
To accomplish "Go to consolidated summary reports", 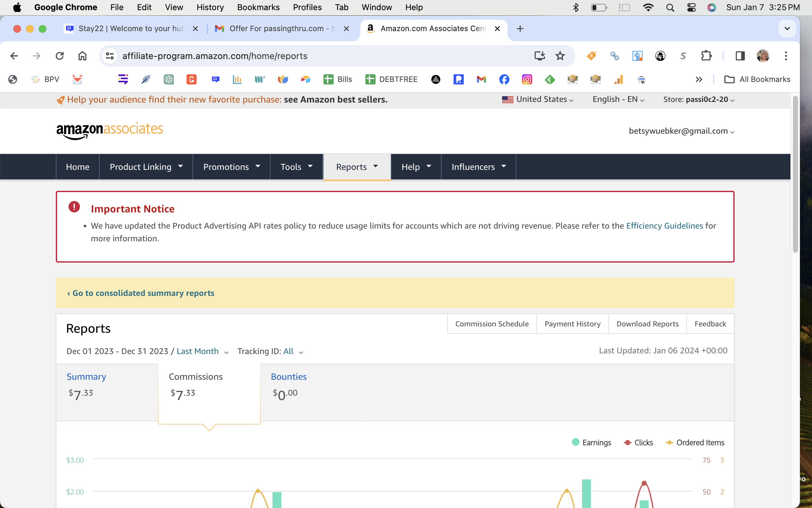I will pyautogui.click(x=141, y=293).
